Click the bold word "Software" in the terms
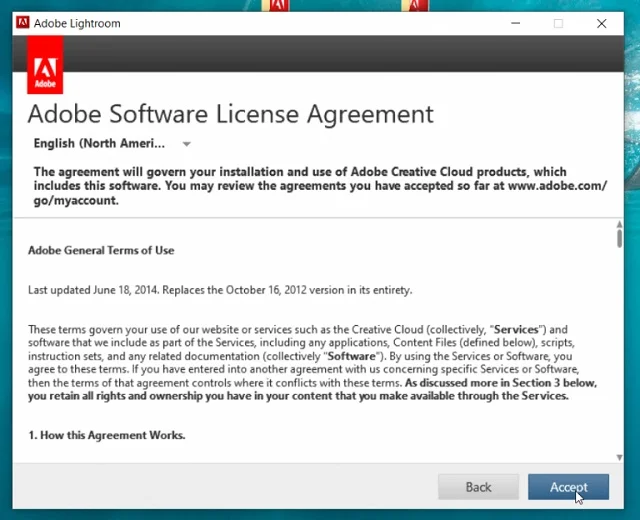 pos(351,356)
